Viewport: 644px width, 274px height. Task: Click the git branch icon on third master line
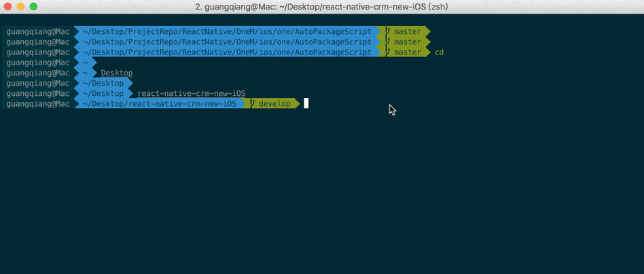(387, 52)
